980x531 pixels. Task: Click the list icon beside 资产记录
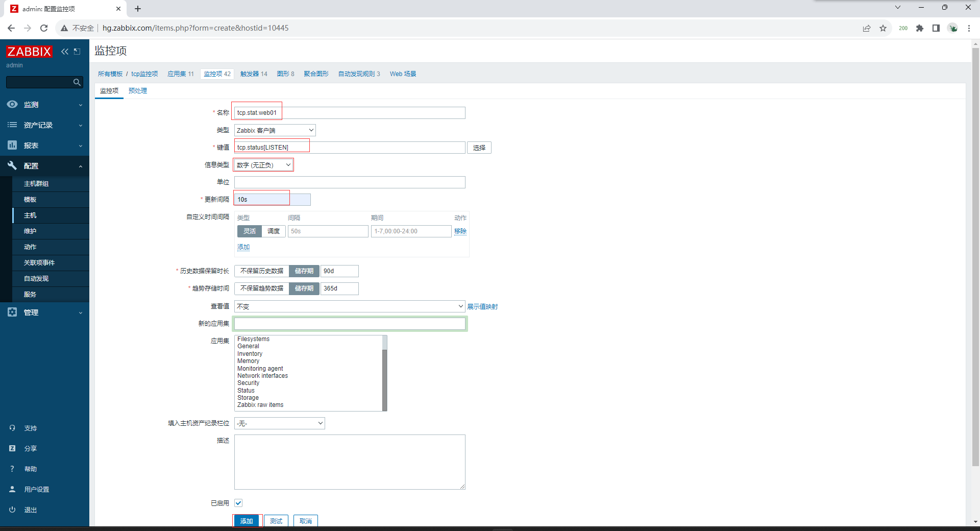click(x=12, y=125)
